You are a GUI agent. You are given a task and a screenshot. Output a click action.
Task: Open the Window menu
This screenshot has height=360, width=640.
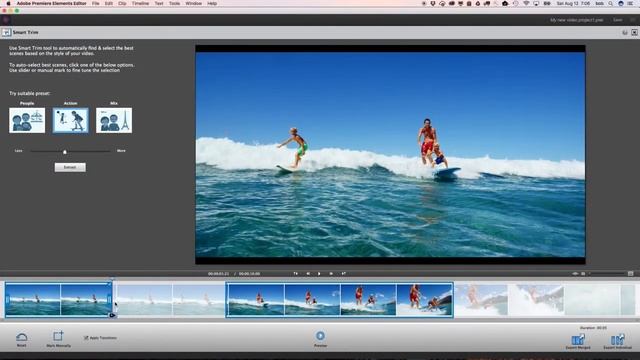click(193, 3)
